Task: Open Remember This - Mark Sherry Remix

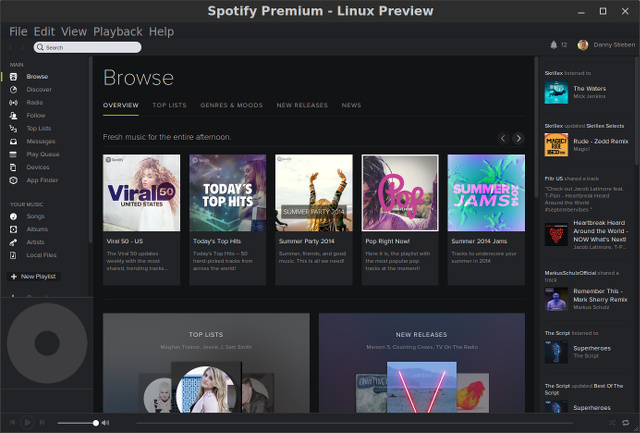Action: pos(600,295)
